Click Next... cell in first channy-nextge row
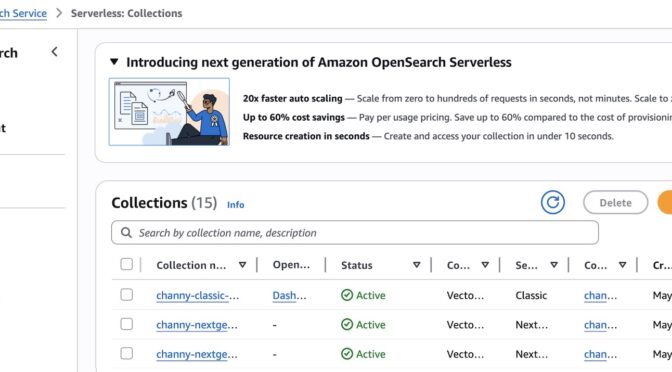Image resolution: width=672 pixels, height=372 pixels. pyautogui.click(x=531, y=325)
